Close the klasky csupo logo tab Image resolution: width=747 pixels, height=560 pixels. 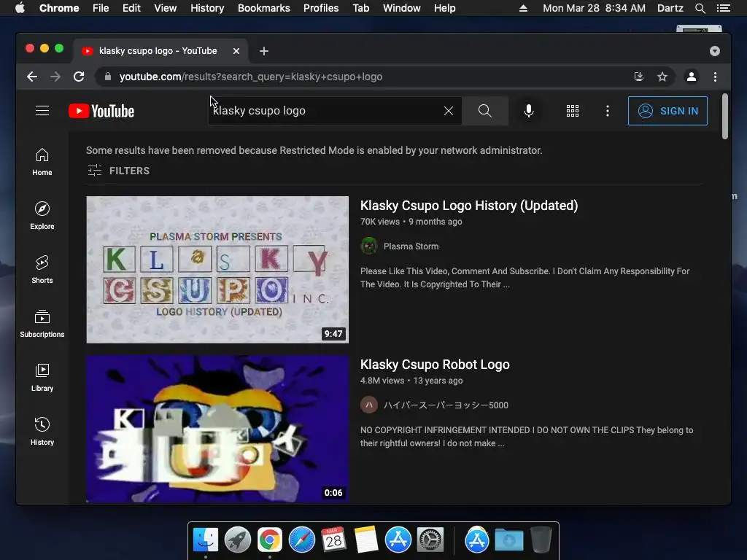[236, 51]
